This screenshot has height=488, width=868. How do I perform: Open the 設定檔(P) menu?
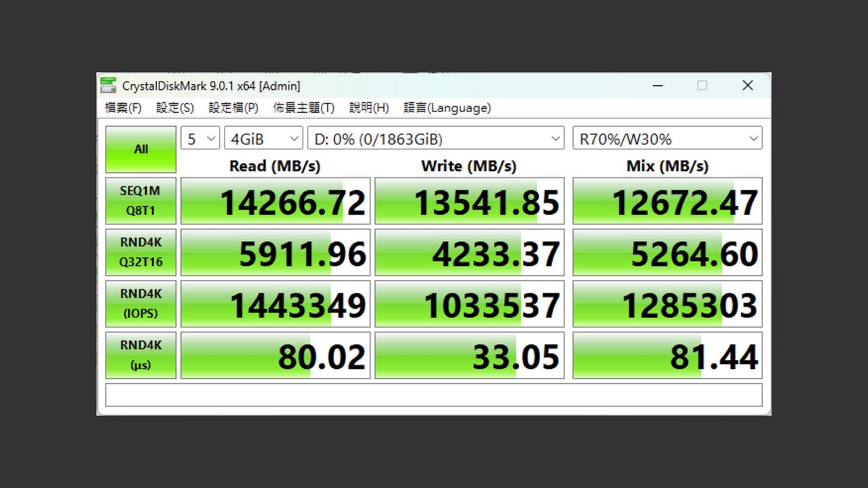[x=233, y=108]
